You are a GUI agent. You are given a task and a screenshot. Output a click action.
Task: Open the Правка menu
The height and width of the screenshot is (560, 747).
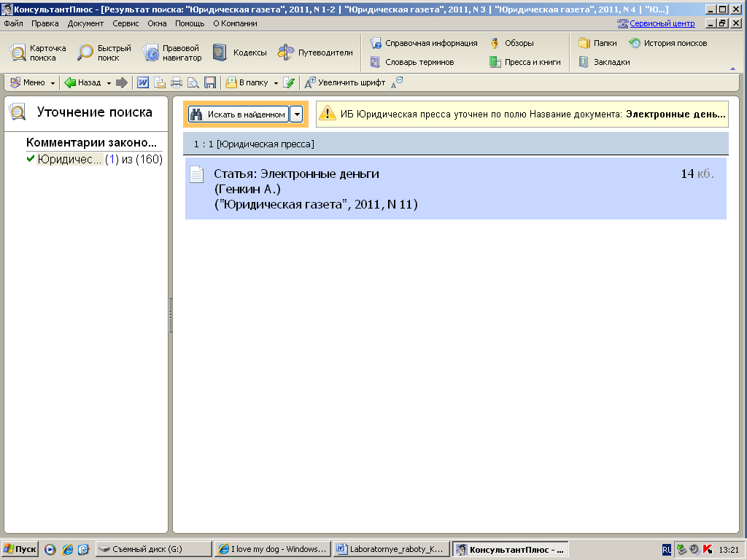point(44,23)
